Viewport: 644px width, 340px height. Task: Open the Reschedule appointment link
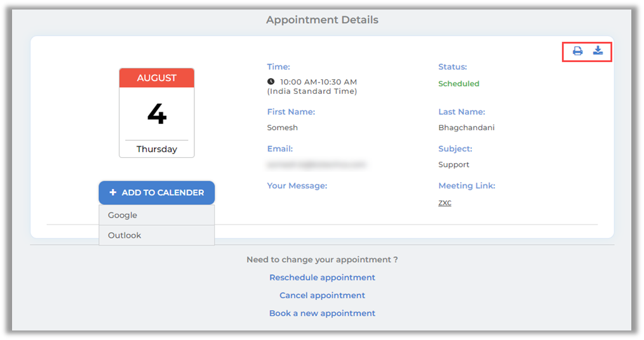322,277
